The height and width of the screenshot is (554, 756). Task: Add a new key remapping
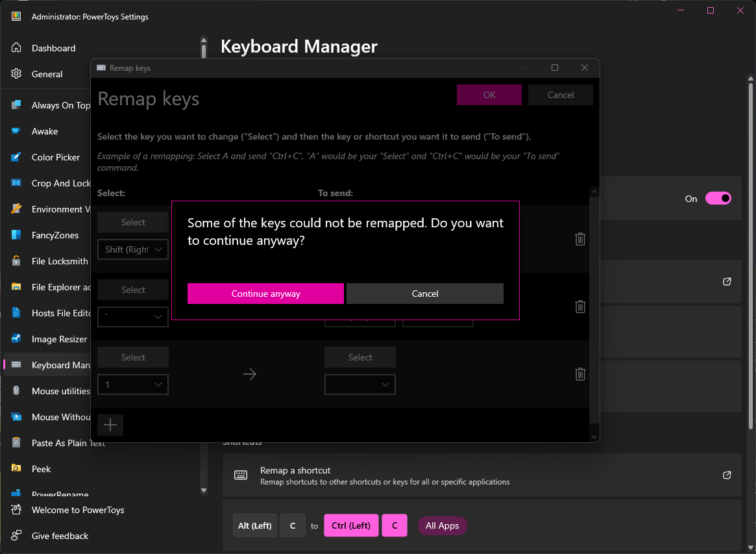click(110, 425)
